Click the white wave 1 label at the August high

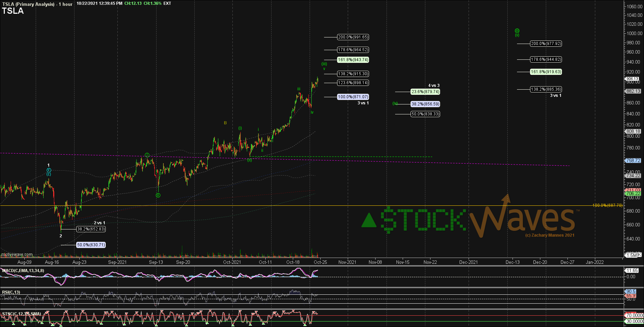point(49,165)
